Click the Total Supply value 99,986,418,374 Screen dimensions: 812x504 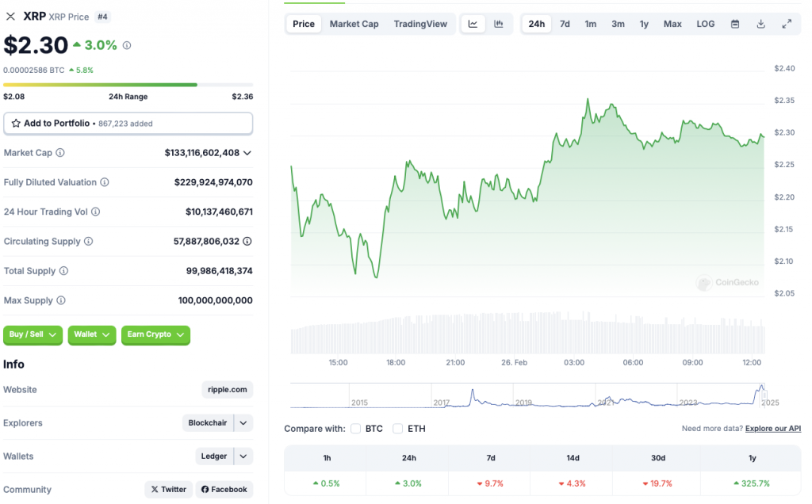coord(220,271)
